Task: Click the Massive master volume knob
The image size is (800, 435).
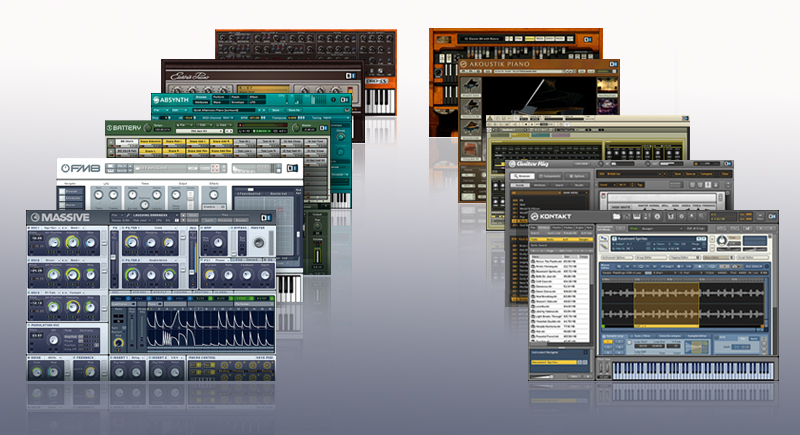Action: point(259,242)
